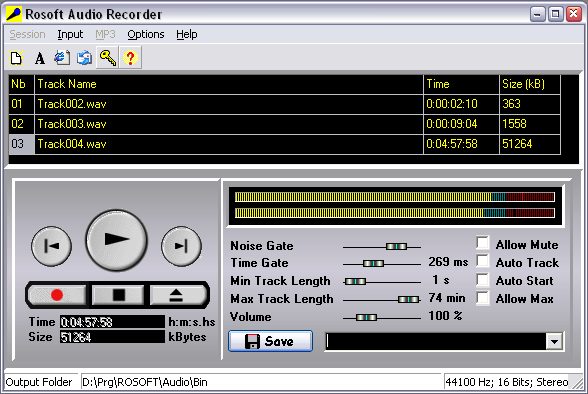Screen dimensions: 588x394
Task: Maximize the Rosoft Audio Recorder window
Action: 555,14
